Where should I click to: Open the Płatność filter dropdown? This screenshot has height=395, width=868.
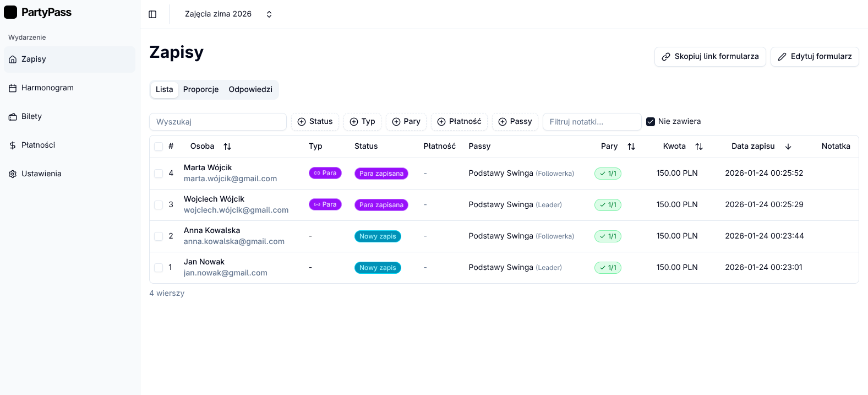459,122
